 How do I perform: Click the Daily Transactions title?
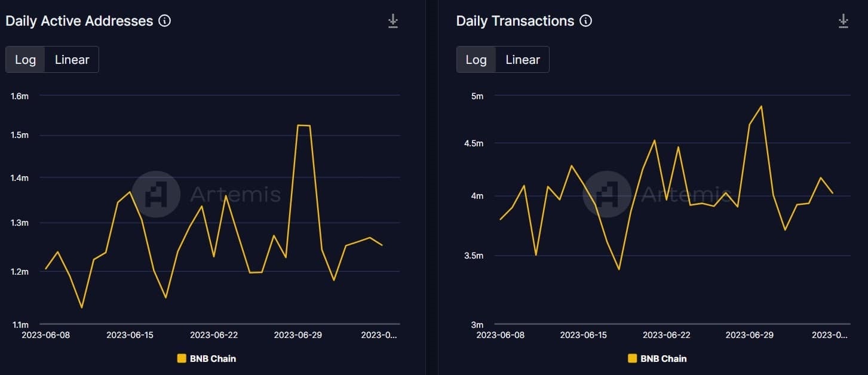click(515, 20)
